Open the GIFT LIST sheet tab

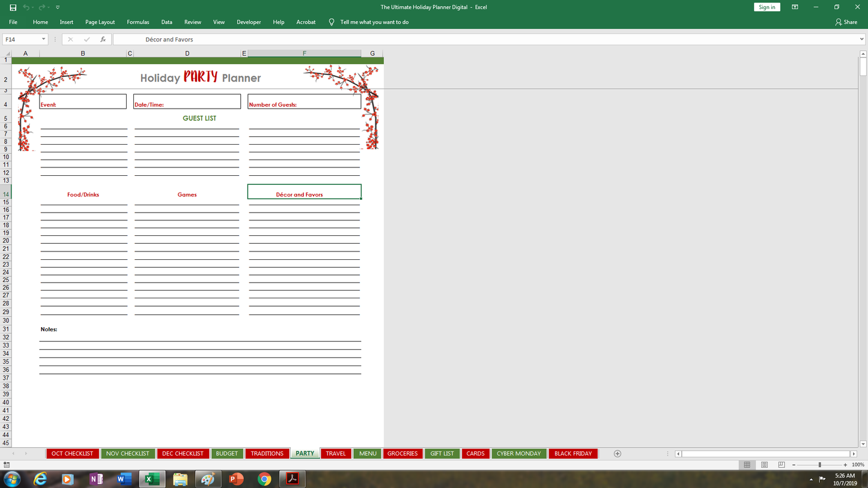442,454
